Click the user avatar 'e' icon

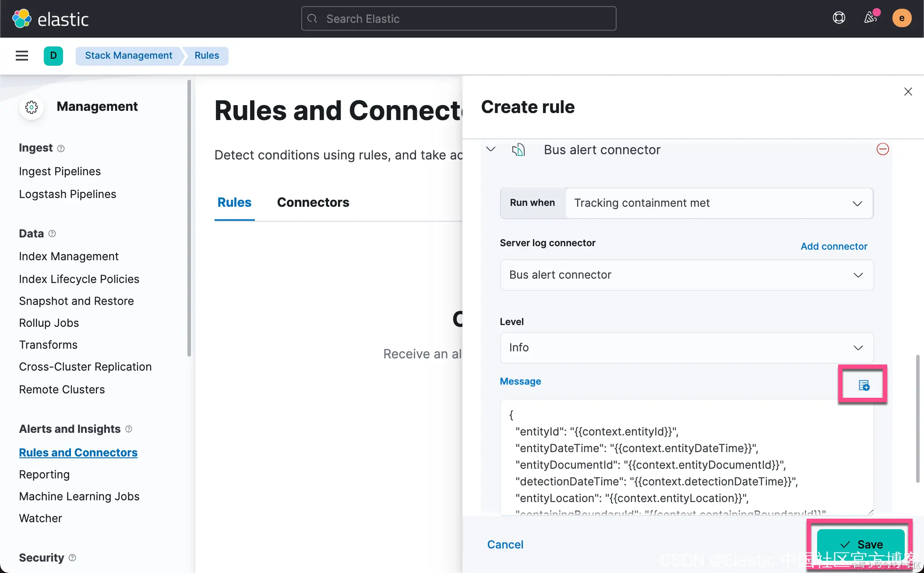point(901,18)
